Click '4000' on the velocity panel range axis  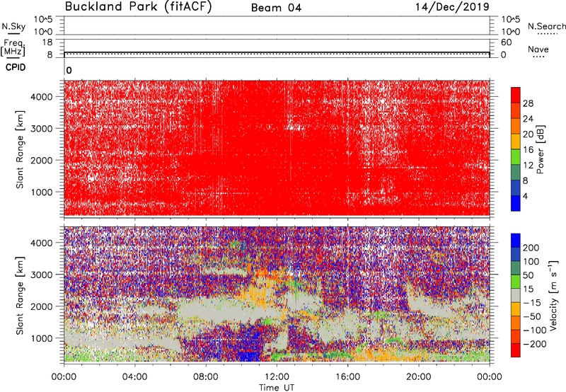tap(42, 243)
